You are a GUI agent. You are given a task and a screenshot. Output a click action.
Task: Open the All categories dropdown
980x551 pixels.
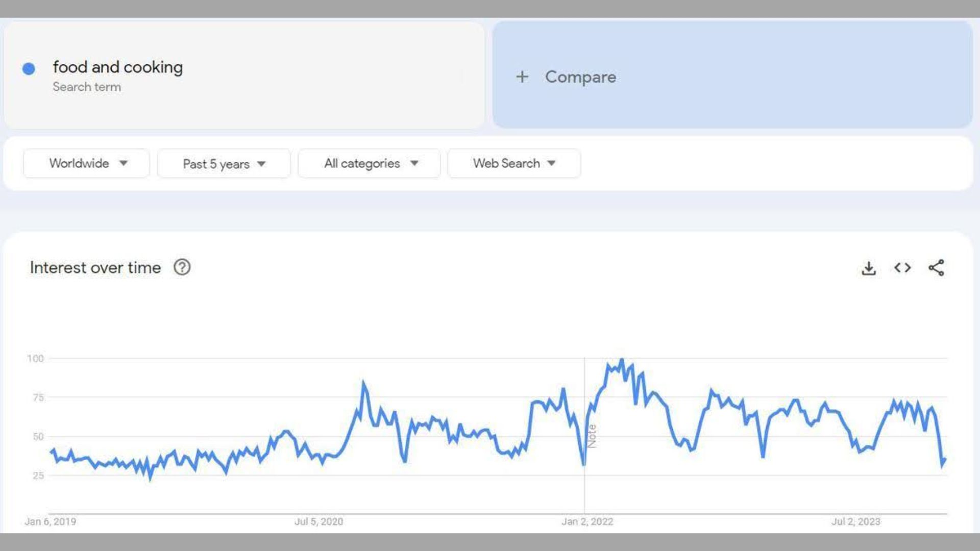[370, 163]
